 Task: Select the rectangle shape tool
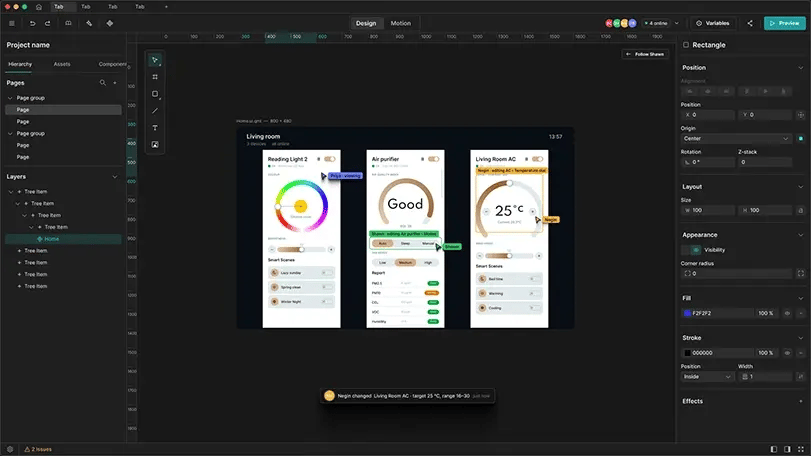pyautogui.click(x=155, y=94)
